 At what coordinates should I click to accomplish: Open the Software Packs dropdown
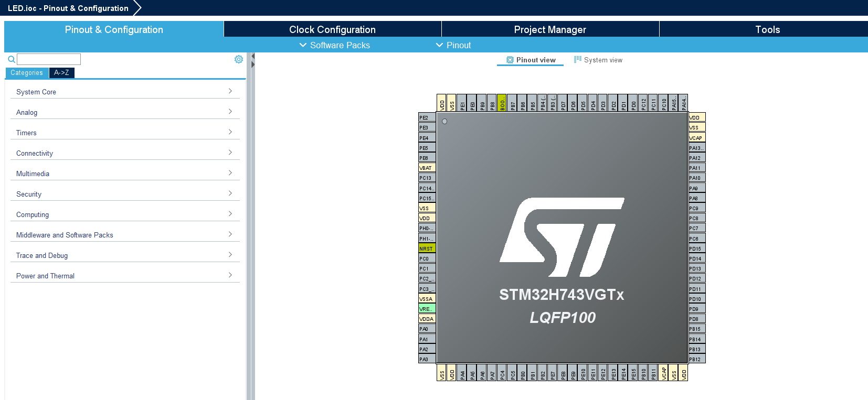[335, 45]
